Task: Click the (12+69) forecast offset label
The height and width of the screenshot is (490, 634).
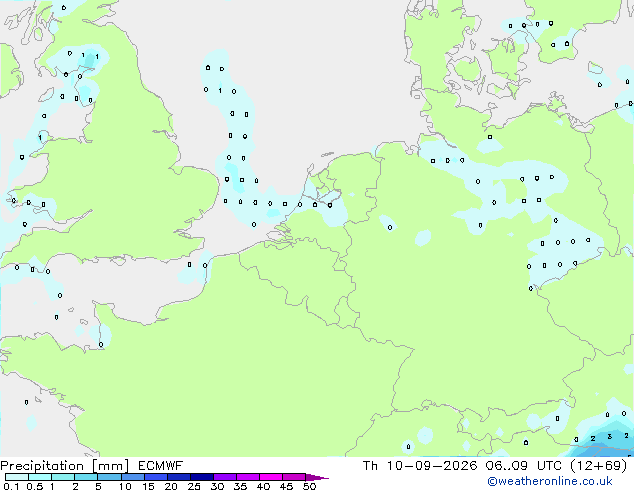Action: 598,466
